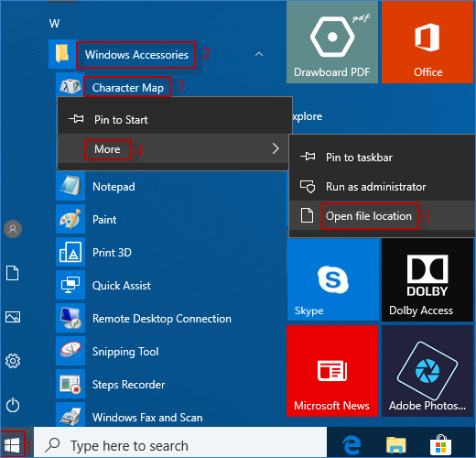Click the search magnifier icon in taskbar

tap(52, 445)
